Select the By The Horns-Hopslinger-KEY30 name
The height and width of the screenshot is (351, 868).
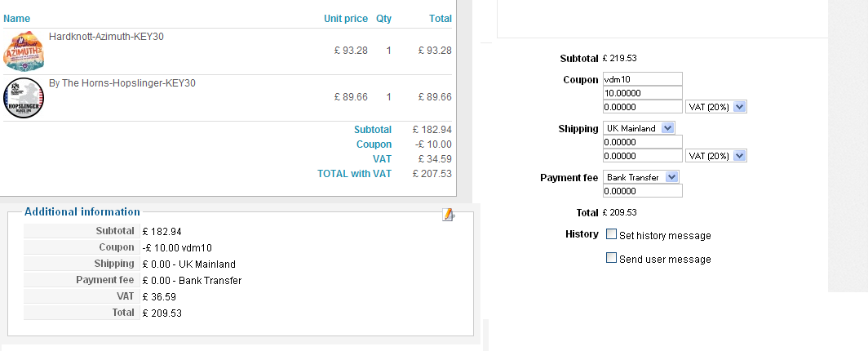[x=122, y=83]
